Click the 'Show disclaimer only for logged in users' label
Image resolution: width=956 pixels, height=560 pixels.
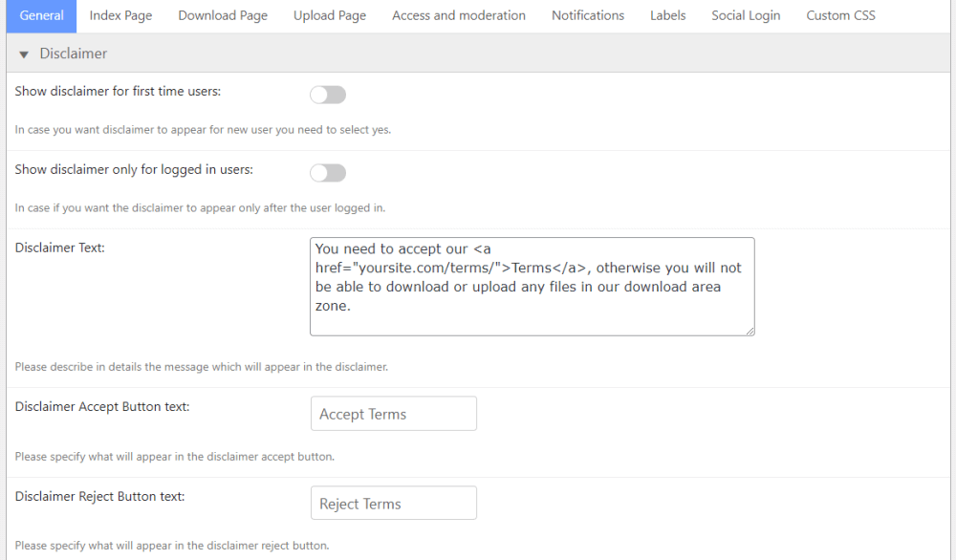(x=134, y=170)
